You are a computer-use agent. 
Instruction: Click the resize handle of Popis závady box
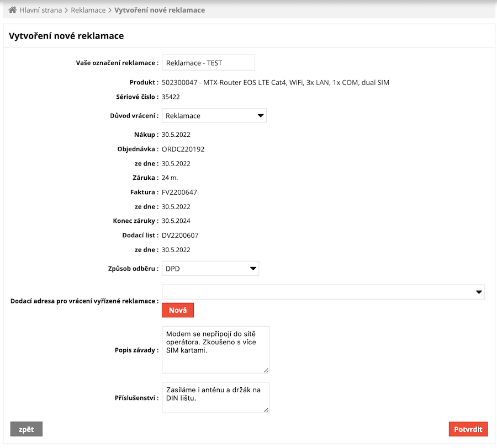click(266, 370)
